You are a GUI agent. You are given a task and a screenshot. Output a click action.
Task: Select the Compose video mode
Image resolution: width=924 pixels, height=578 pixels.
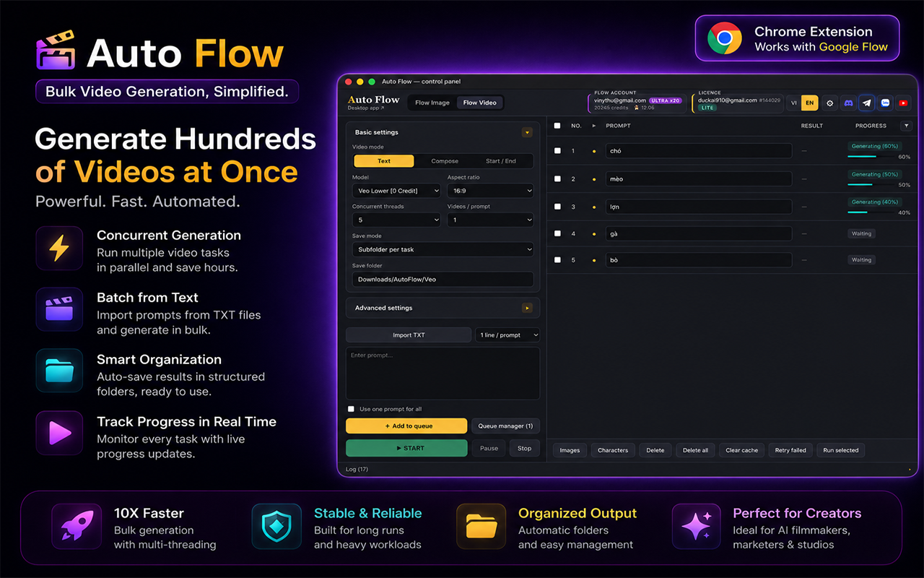pos(445,161)
